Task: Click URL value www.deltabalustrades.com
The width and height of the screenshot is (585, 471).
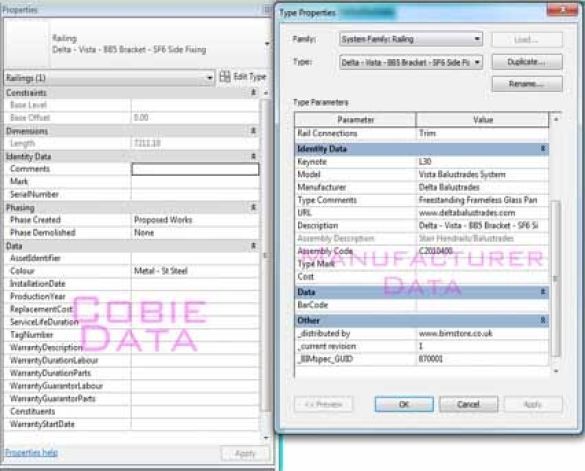Action: click(482, 213)
